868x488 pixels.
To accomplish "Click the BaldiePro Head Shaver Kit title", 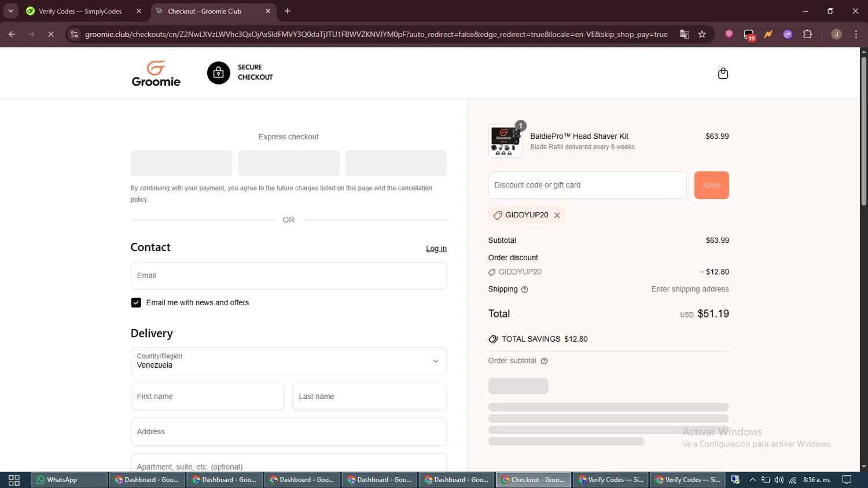I will tap(579, 136).
